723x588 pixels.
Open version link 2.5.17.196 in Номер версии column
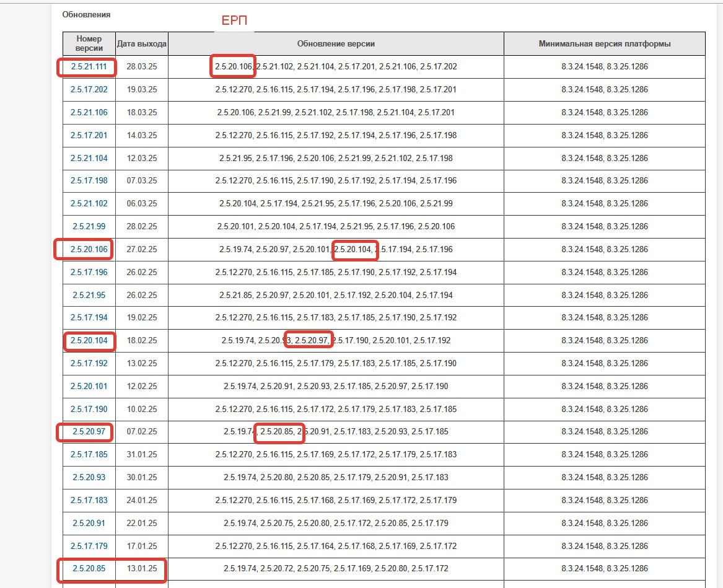click(89, 273)
